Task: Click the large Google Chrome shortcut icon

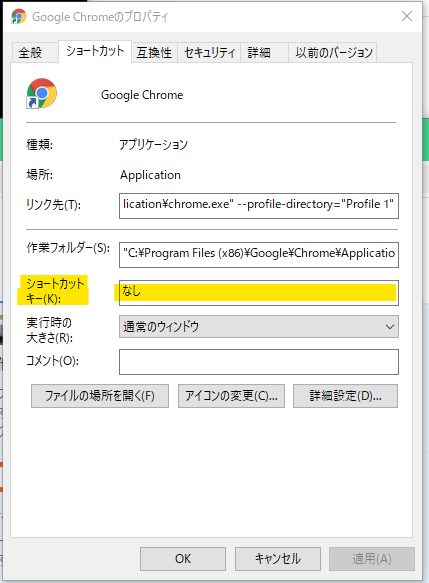Action: 42,93
